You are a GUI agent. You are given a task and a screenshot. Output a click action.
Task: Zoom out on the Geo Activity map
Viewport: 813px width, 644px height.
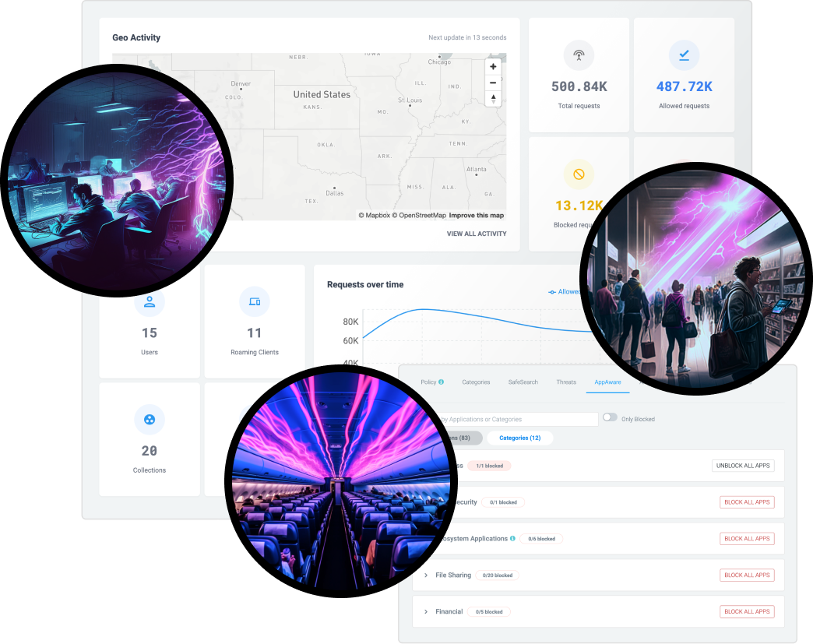click(493, 83)
